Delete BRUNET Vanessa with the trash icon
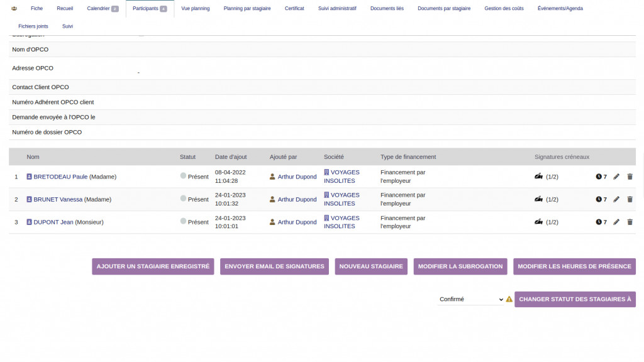The image size is (644, 362). (630, 199)
